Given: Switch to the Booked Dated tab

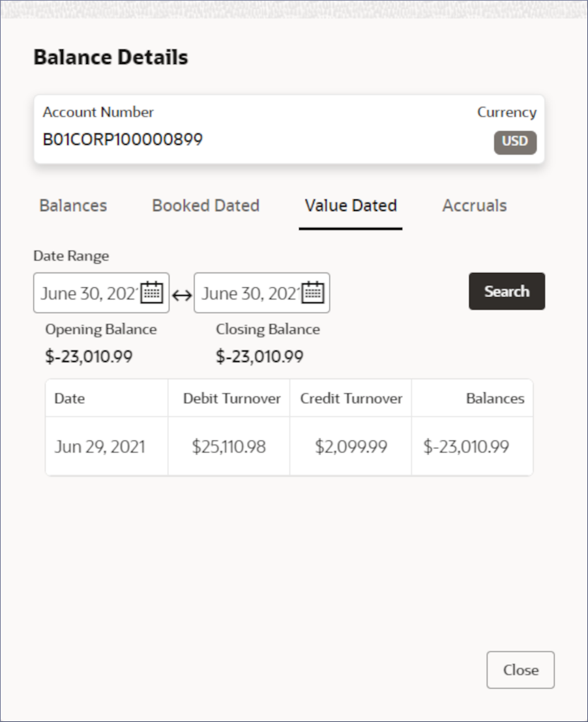Looking at the screenshot, I should click(206, 205).
